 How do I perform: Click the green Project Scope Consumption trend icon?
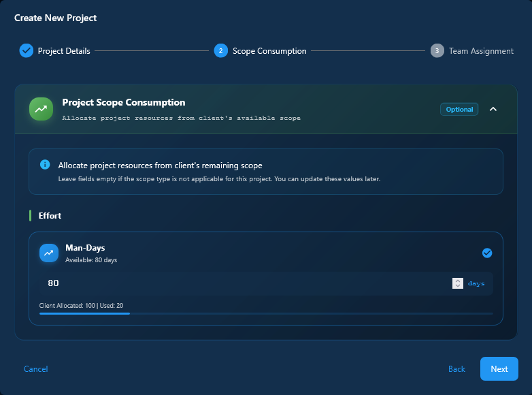pyautogui.click(x=41, y=109)
